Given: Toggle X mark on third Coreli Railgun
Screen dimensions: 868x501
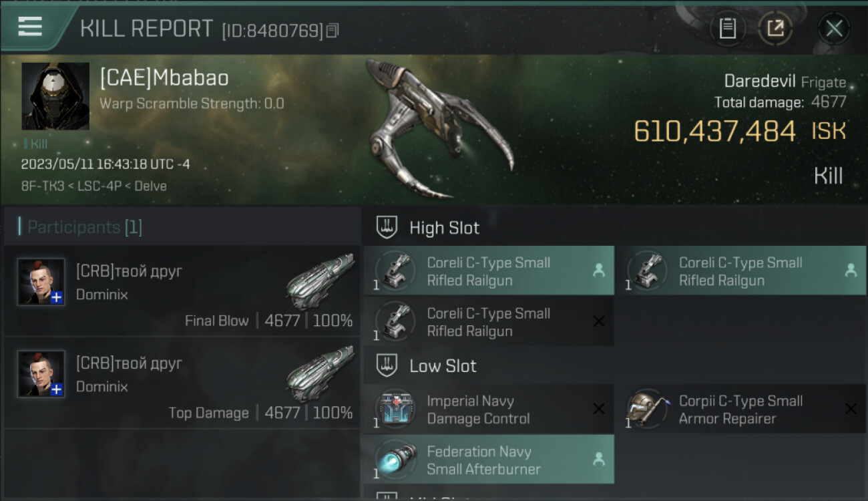Looking at the screenshot, I should coord(599,321).
